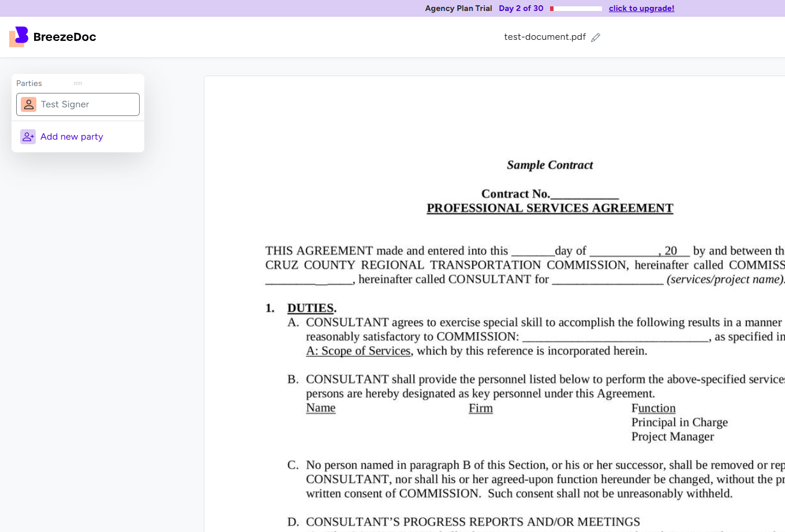Image resolution: width=785 pixels, height=532 pixels.
Task: Click the BreezeDoc logo icon
Action: pos(18,36)
